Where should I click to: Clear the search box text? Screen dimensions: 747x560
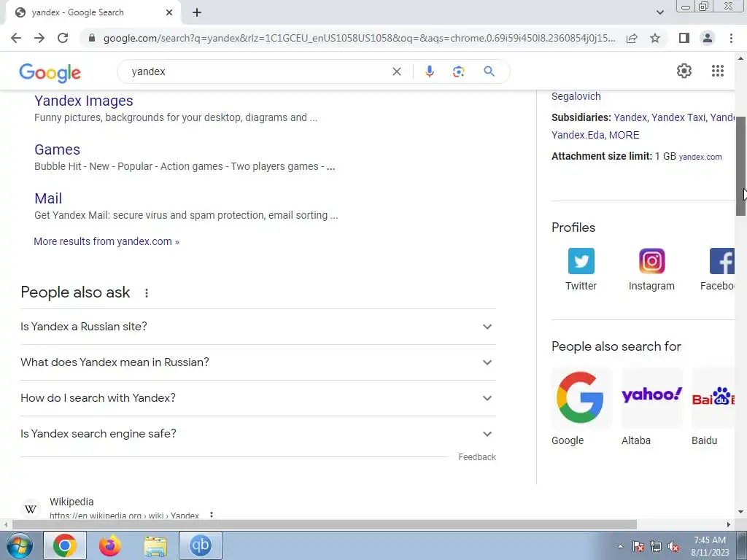(x=396, y=71)
